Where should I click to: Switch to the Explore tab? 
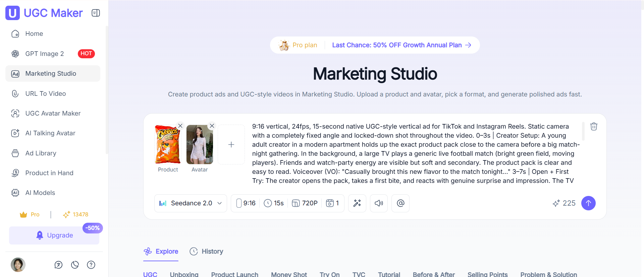(x=161, y=252)
